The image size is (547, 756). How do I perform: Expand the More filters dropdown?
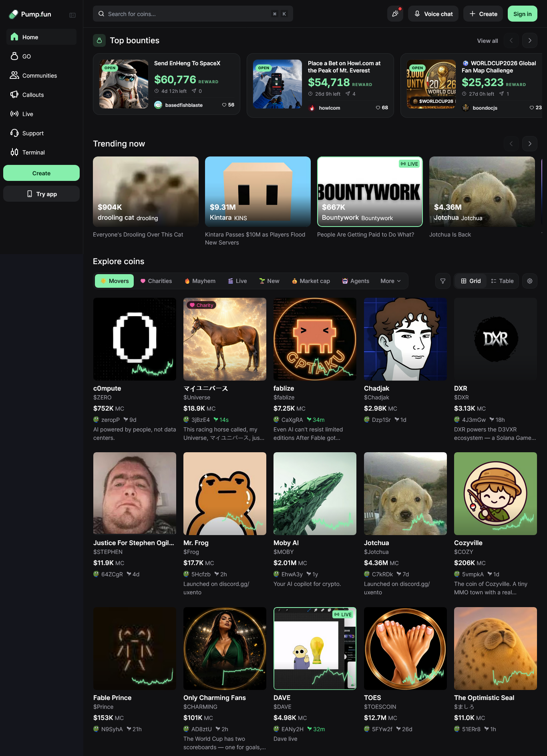coord(390,281)
